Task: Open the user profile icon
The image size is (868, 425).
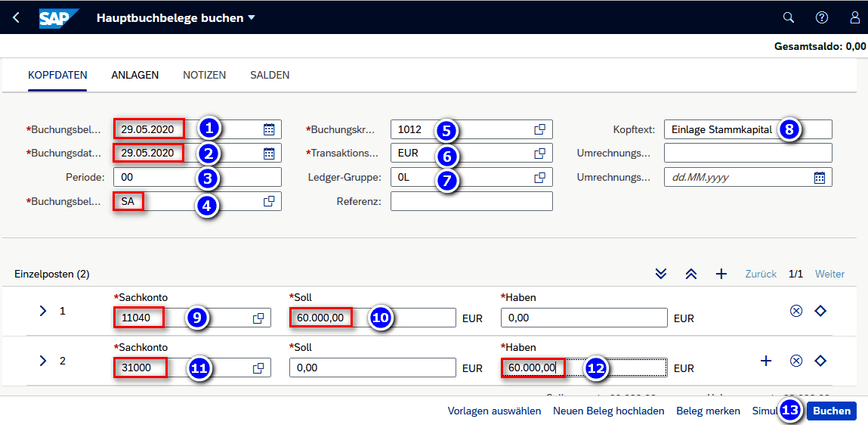Action: pos(855,17)
